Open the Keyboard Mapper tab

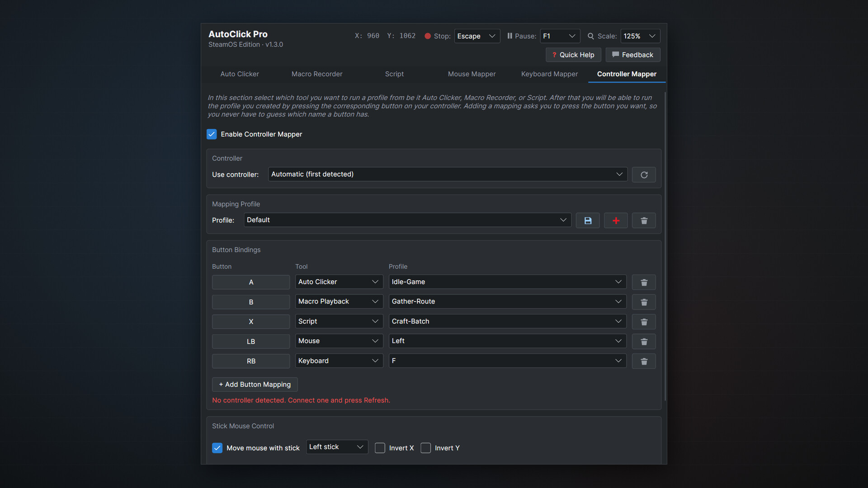click(549, 74)
